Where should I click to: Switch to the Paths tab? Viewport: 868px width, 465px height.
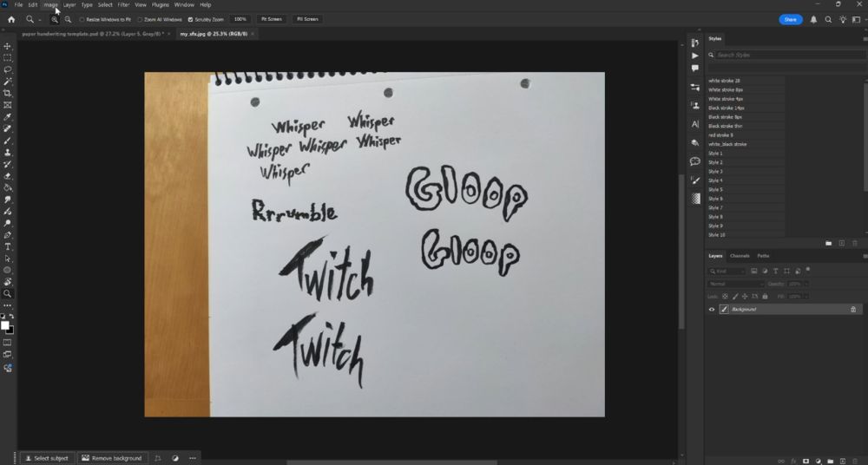coord(763,256)
